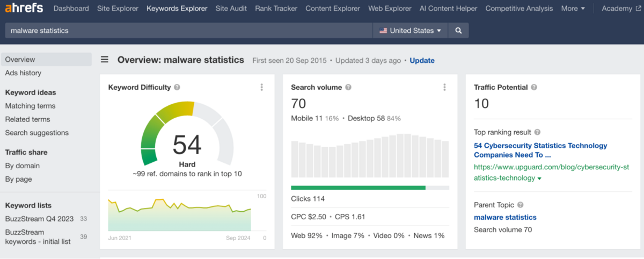
Task: Click the ~99 ref. domains text
Action: (187, 174)
